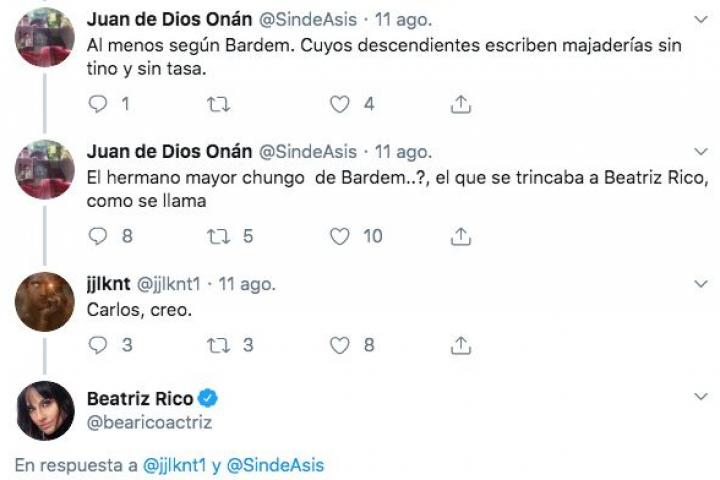This screenshot has height=480, width=720.
Task: Share the 'hermano mayor chungo' tweet
Action: coord(461,236)
